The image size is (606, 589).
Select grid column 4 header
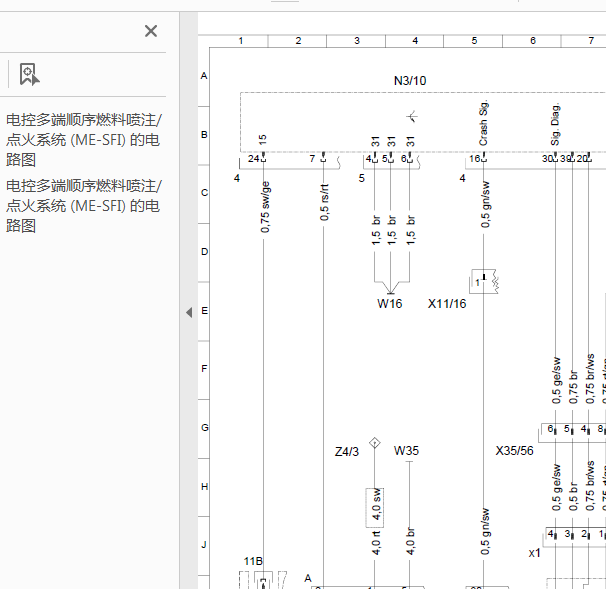tap(415, 41)
